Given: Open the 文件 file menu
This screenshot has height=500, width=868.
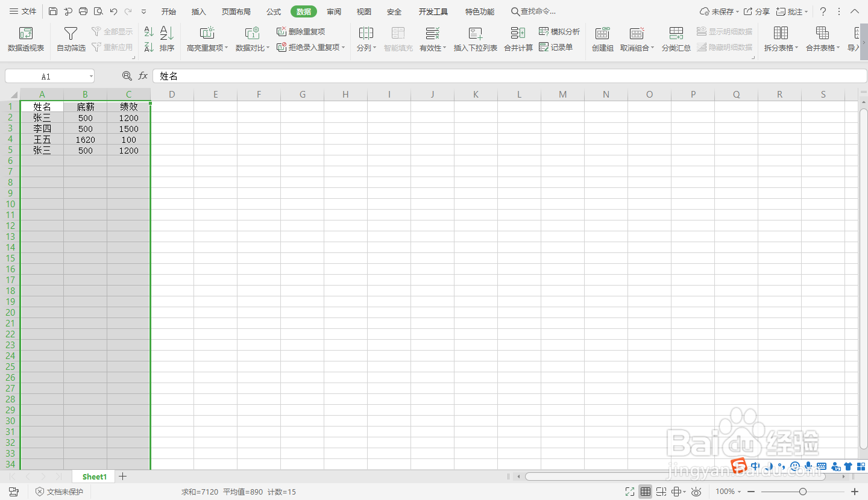Looking at the screenshot, I should click(x=23, y=11).
